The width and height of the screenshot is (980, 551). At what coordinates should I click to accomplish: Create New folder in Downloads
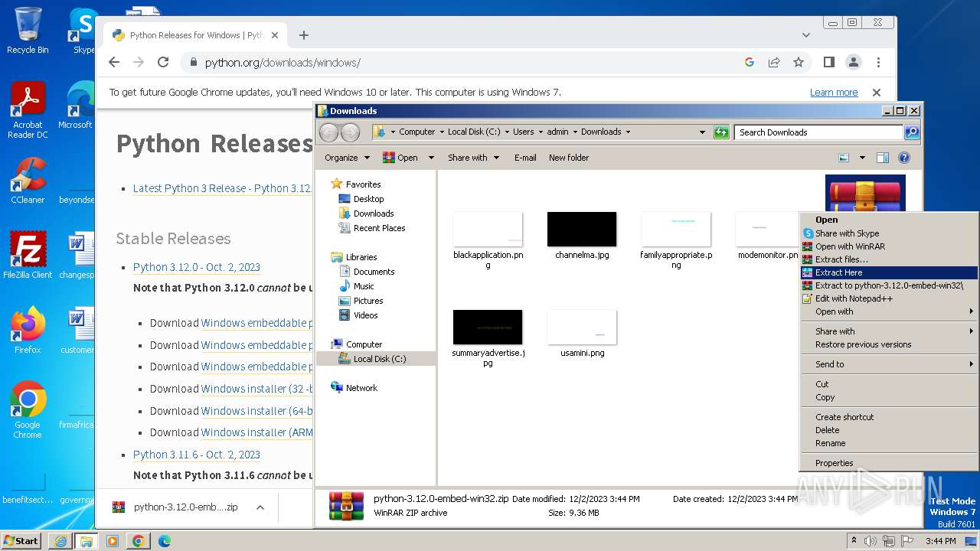coord(569,158)
